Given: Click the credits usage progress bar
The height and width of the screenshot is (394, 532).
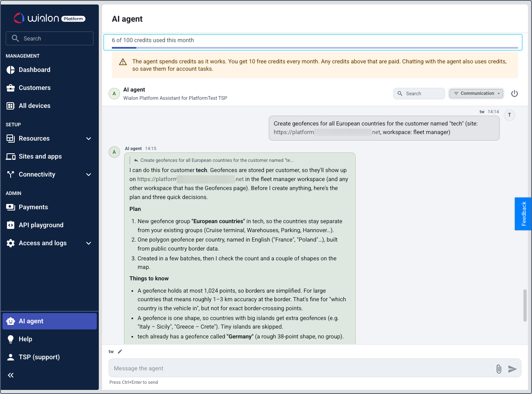Looking at the screenshot, I should [315, 48].
